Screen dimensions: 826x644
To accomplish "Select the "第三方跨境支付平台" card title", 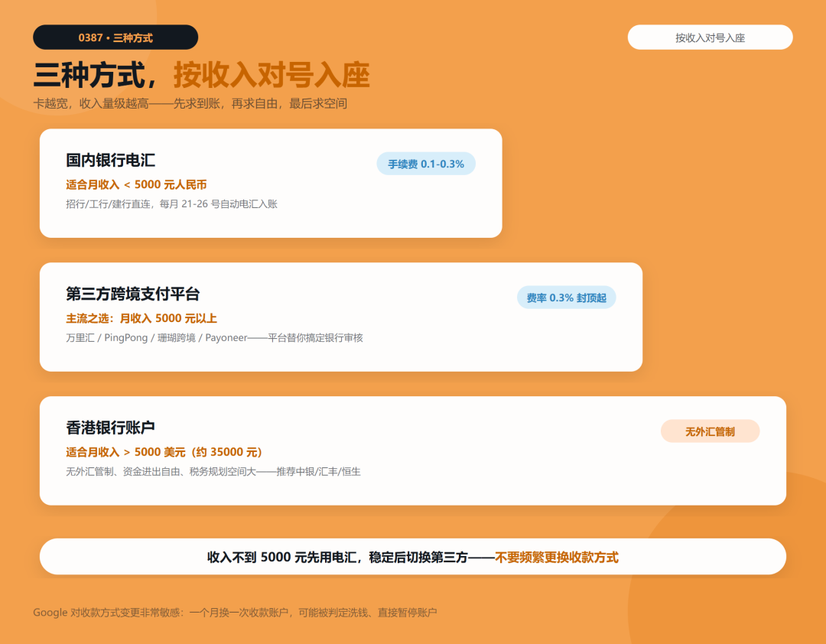I will [133, 294].
